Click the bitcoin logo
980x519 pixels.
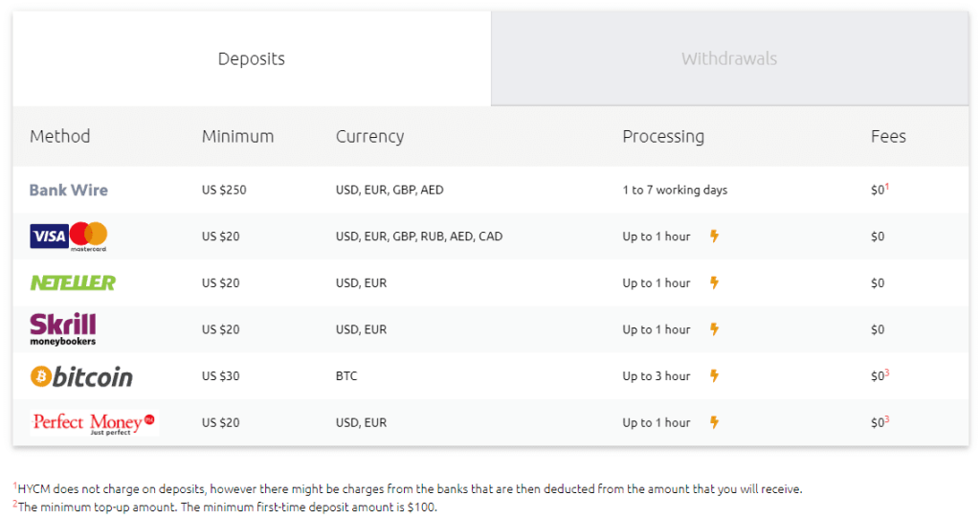[x=82, y=376]
